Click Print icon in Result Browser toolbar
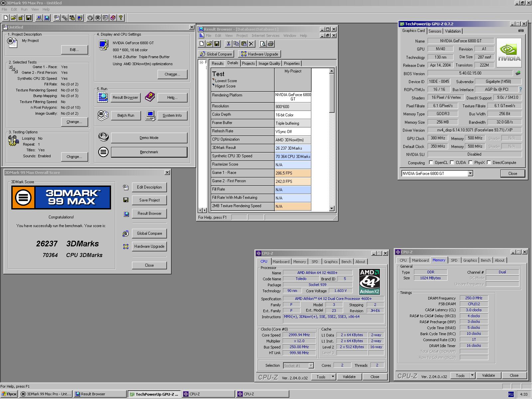Screen dimensions: 532x399 tap(270, 44)
